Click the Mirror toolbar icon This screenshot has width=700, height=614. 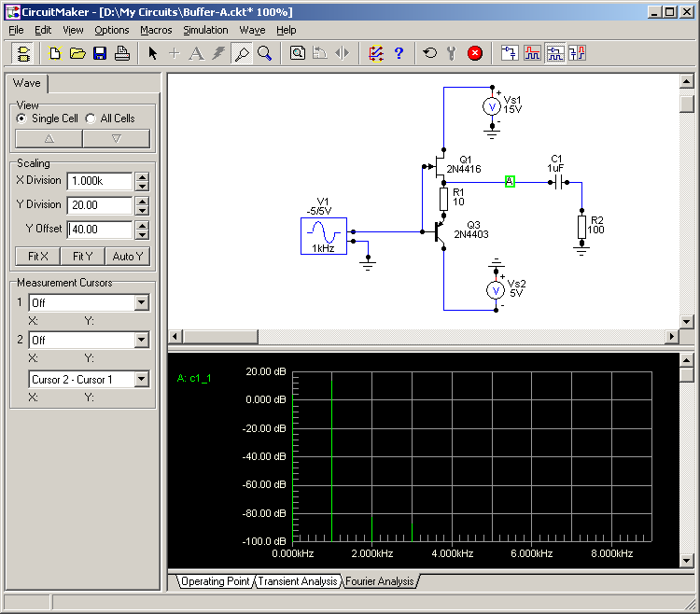[342, 53]
